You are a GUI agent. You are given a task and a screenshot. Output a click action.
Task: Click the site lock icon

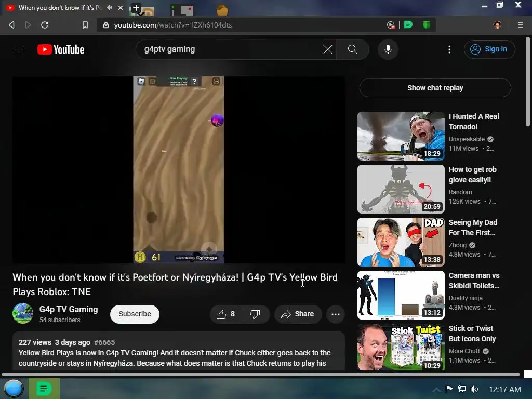(106, 25)
